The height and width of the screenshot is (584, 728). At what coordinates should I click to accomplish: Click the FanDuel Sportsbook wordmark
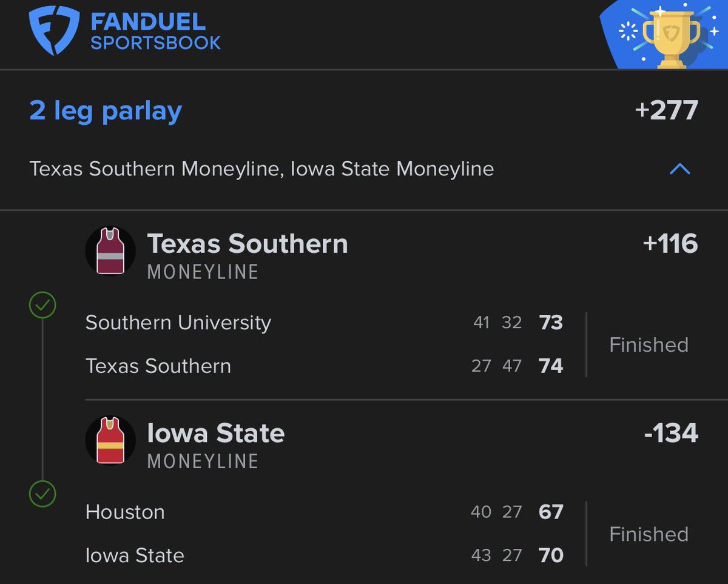click(x=155, y=33)
